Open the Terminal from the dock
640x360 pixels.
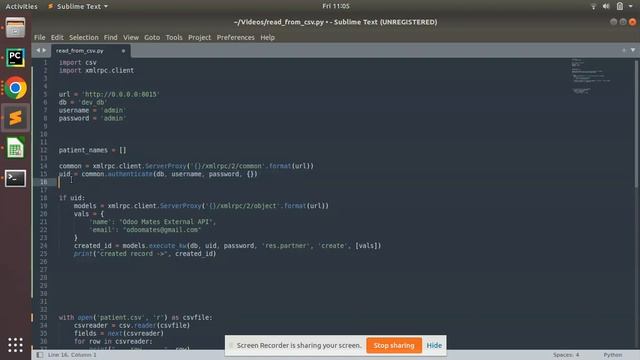16,178
